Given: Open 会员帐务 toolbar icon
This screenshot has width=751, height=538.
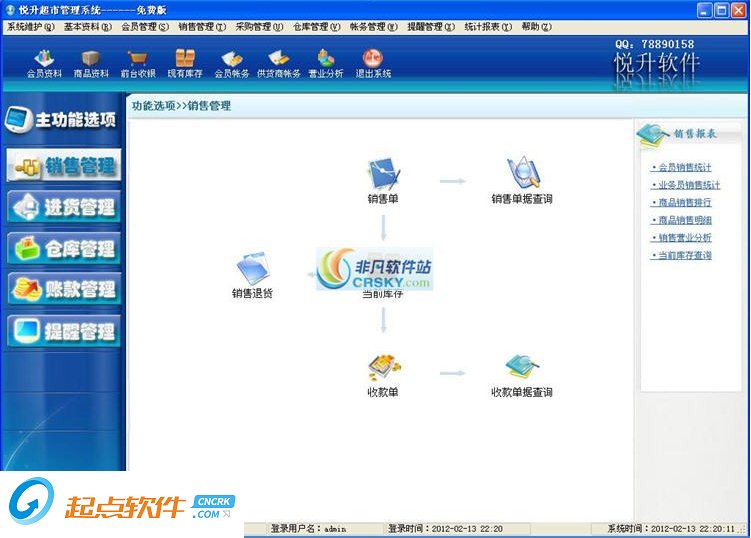Looking at the screenshot, I should [x=232, y=63].
